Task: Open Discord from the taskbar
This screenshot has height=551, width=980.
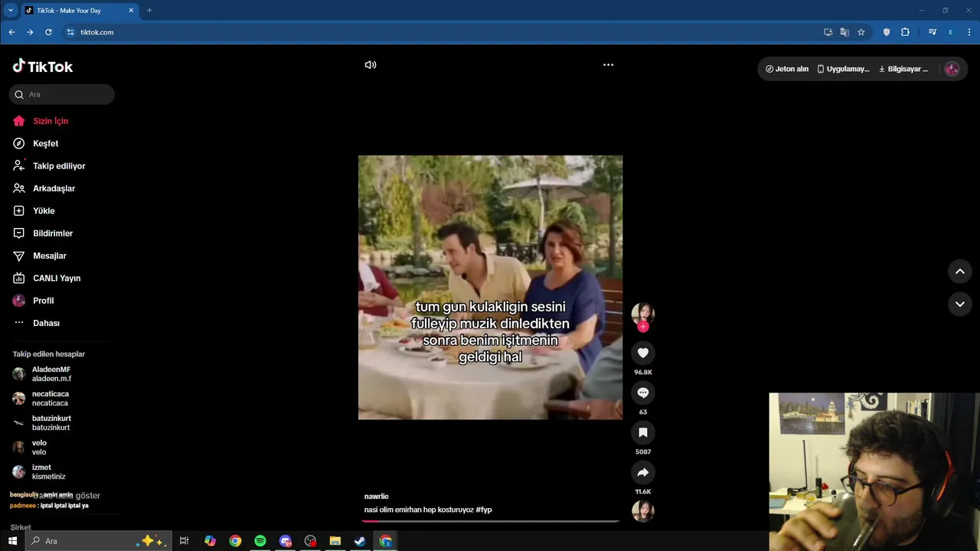Action: [286, 541]
